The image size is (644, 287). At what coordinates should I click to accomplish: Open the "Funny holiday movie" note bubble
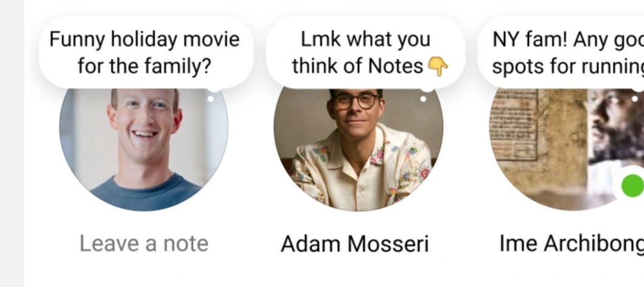(x=146, y=52)
